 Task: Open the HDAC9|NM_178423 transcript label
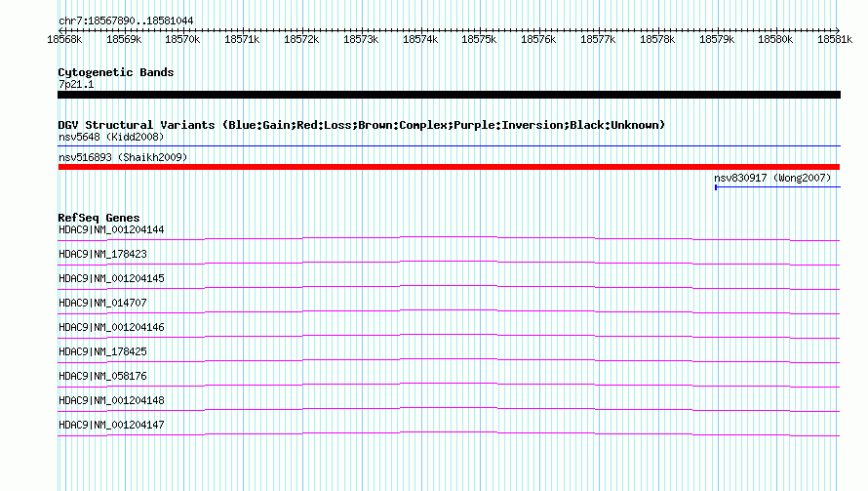103,254
